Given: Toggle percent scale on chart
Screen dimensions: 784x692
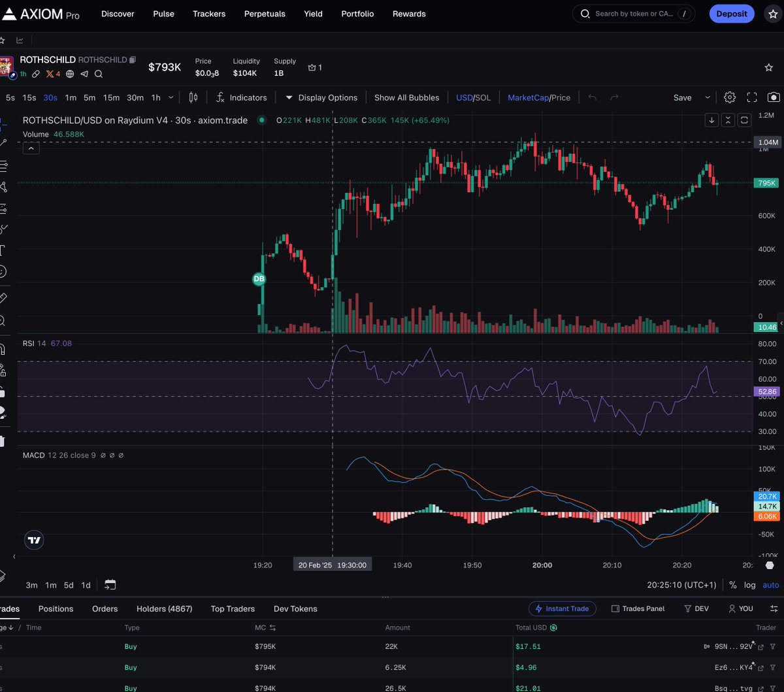Looking at the screenshot, I should point(733,585).
